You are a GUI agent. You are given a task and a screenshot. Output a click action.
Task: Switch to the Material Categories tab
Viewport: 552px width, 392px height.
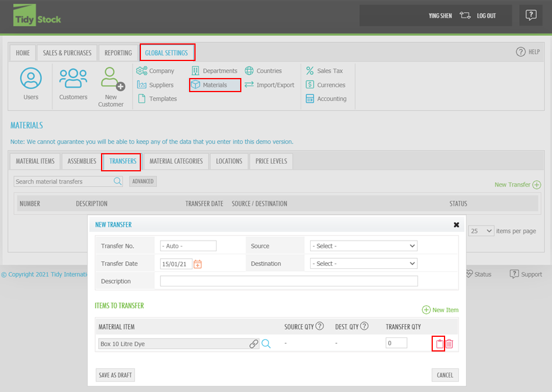[x=176, y=161]
